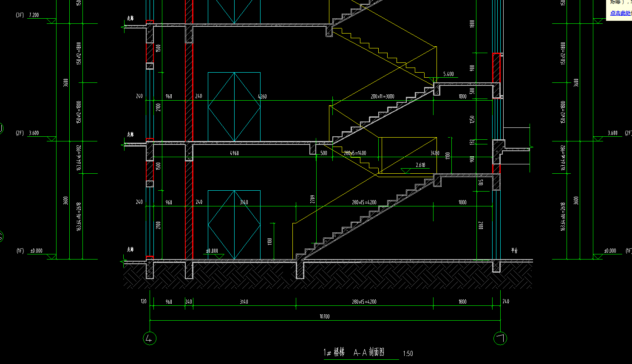The width and height of the screenshot is (632, 364).
Task: Select the '(1F)' floor label on right
Action: 628,251
